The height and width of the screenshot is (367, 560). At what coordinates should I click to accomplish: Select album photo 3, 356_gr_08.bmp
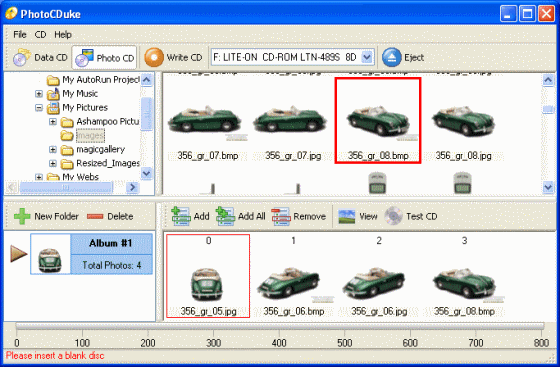pos(464,276)
